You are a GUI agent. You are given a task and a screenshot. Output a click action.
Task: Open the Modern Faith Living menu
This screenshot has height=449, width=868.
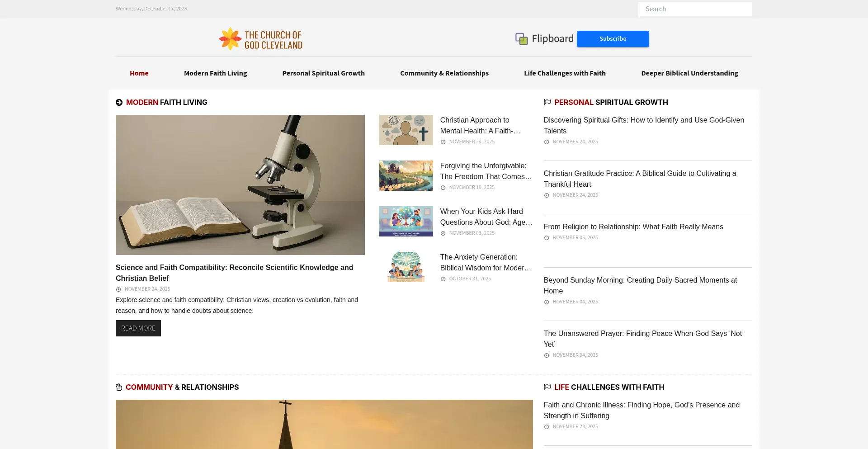pos(215,73)
